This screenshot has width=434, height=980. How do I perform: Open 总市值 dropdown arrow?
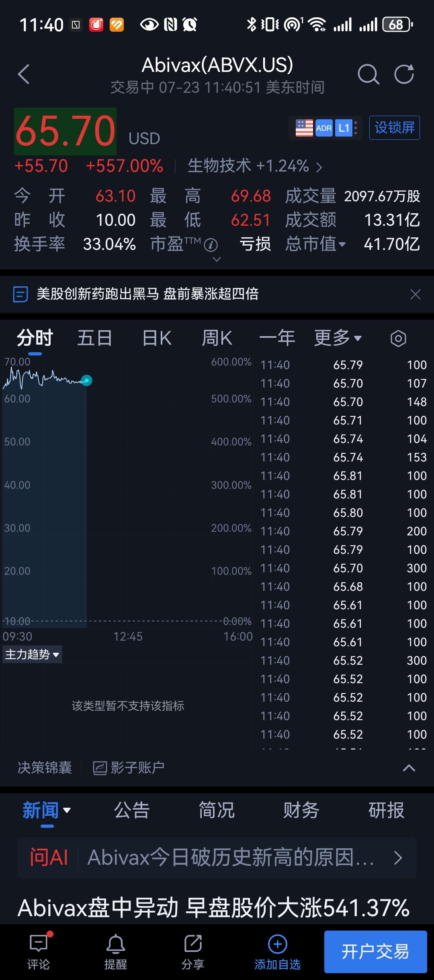[x=342, y=244]
